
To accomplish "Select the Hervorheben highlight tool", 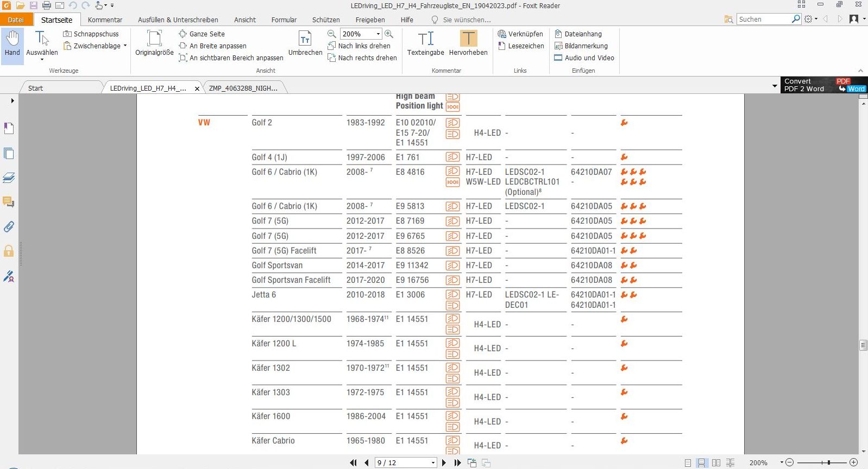I will pos(468,45).
